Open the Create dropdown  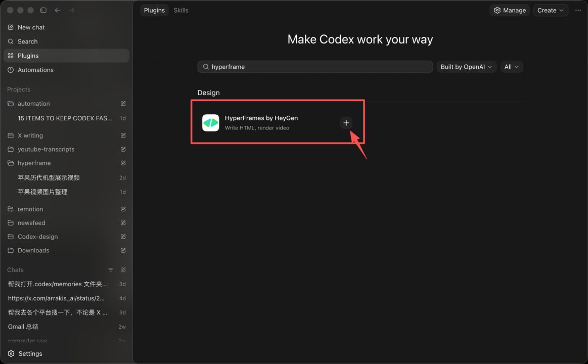coord(550,10)
